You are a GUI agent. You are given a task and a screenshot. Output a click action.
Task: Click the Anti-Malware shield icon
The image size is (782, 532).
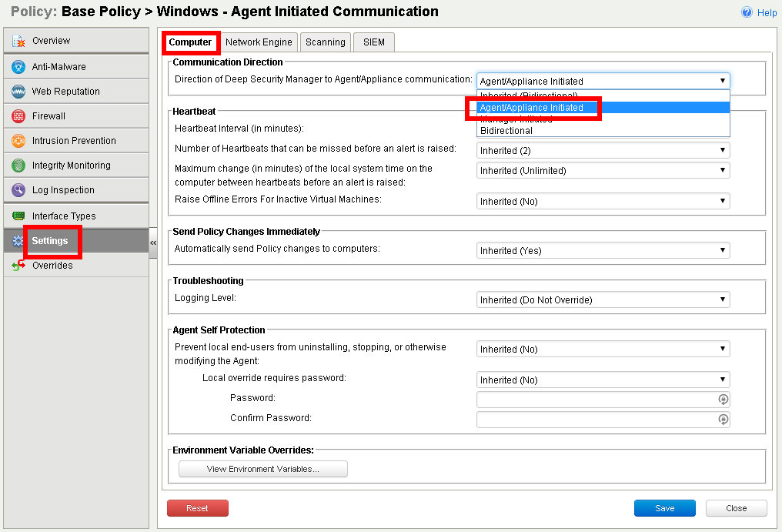(x=18, y=67)
